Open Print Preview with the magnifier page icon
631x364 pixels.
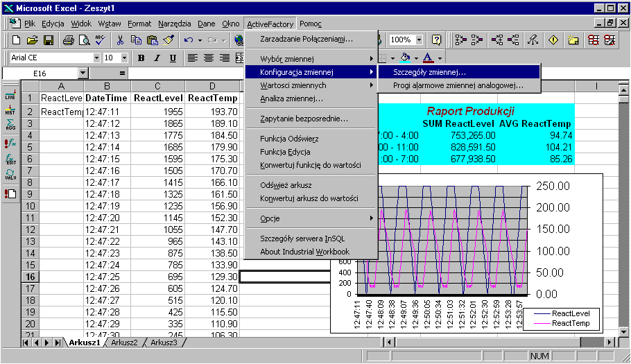[84, 40]
